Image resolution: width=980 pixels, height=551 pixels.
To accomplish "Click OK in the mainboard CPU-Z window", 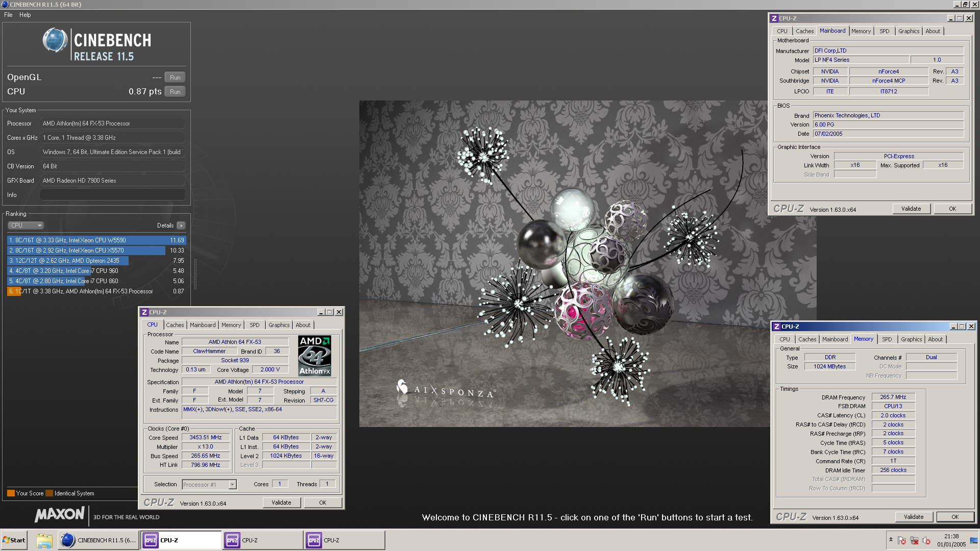I will tap(952, 209).
